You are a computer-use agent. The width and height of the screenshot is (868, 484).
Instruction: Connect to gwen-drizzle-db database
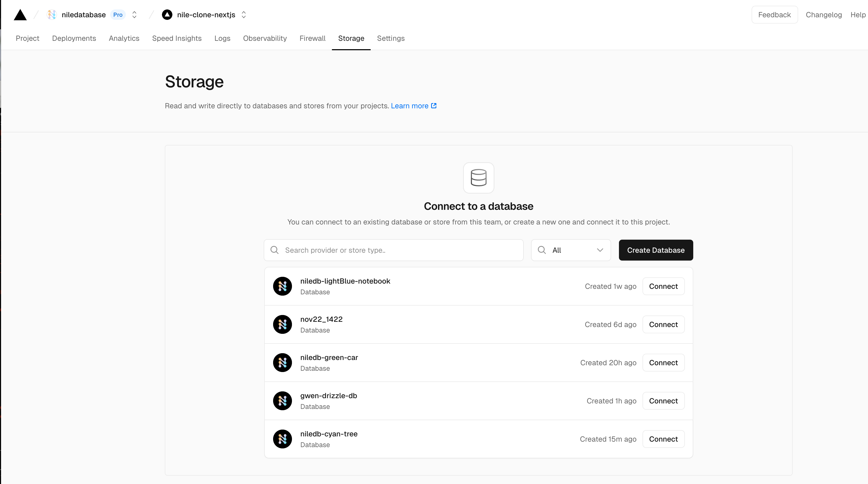pyautogui.click(x=663, y=401)
